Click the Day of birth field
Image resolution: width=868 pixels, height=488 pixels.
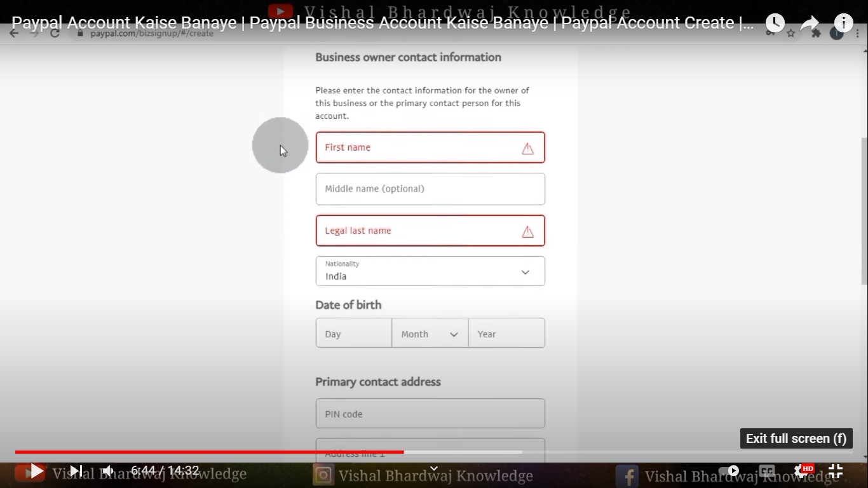tap(354, 333)
